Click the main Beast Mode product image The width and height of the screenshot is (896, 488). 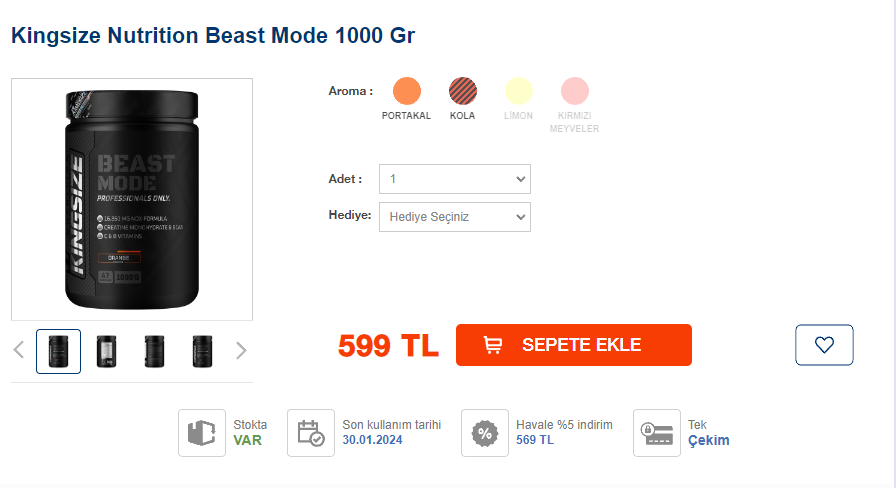coord(132,199)
